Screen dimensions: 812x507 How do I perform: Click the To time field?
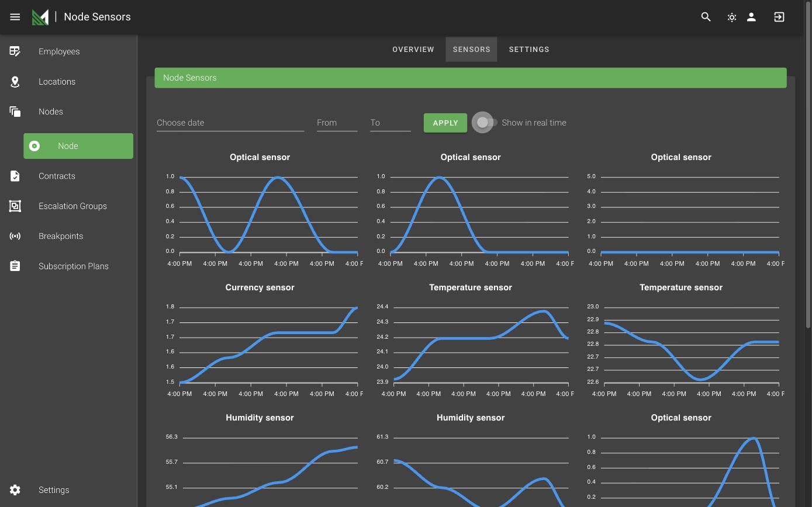pos(390,123)
